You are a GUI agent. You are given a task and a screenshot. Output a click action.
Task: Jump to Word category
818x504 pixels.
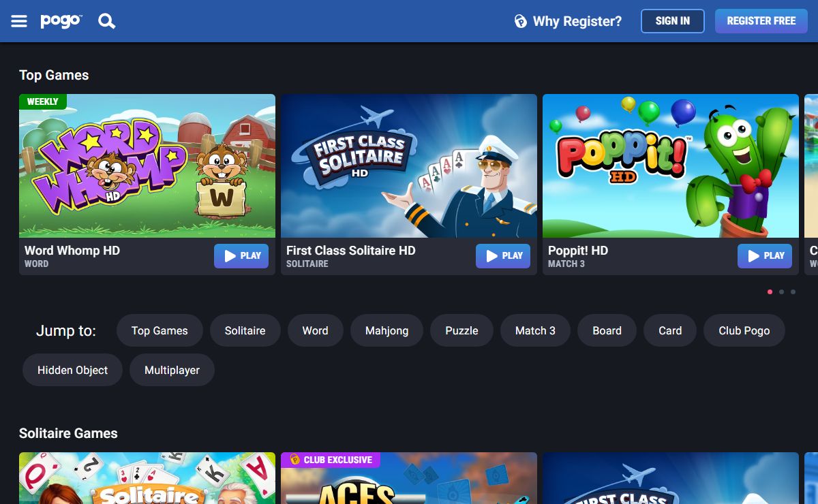click(316, 331)
